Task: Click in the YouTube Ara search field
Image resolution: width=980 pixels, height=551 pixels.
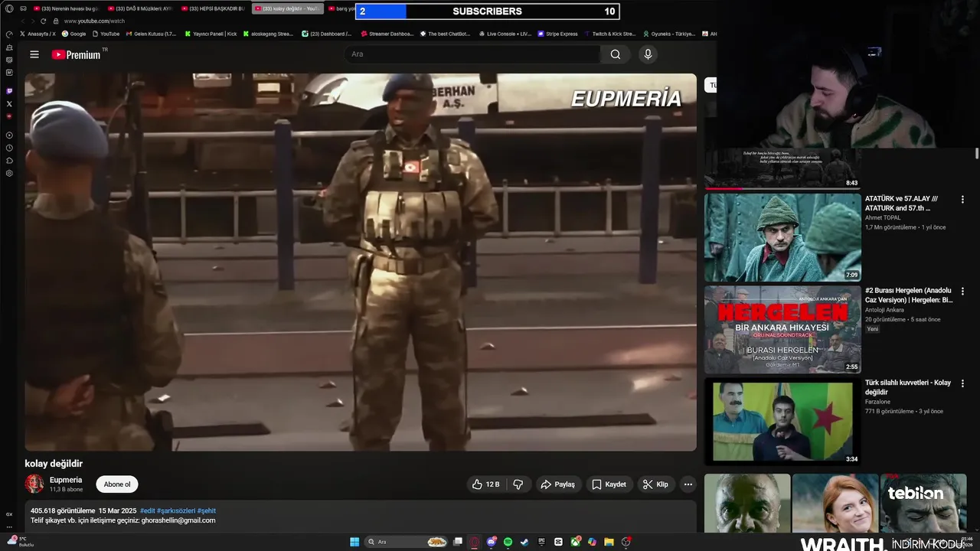Action: 472,54
